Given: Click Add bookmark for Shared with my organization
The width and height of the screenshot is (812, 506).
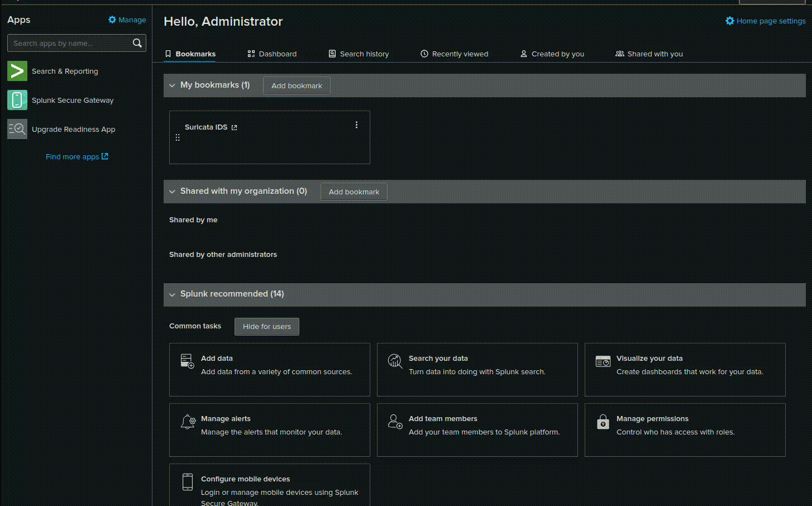Looking at the screenshot, I should pyautogui.click(x=354, y=192).
